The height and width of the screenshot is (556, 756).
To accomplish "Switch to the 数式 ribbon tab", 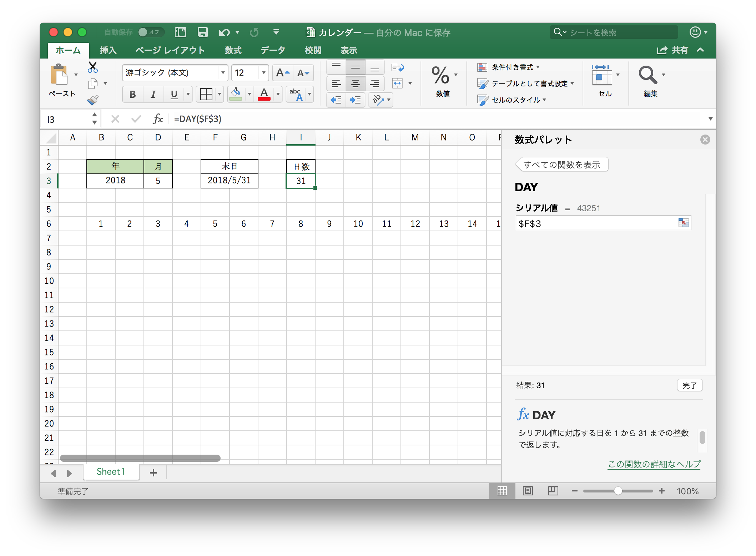I will [x=233, y=50].
